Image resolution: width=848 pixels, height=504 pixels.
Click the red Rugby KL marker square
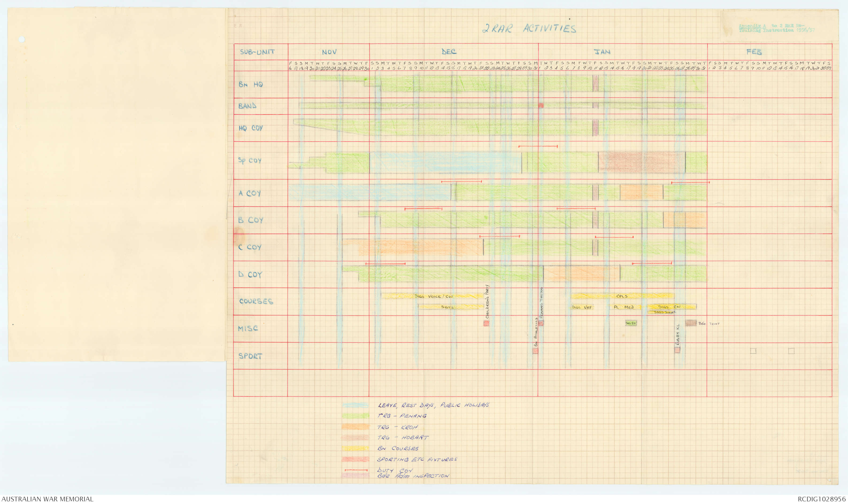coord(677,349)
